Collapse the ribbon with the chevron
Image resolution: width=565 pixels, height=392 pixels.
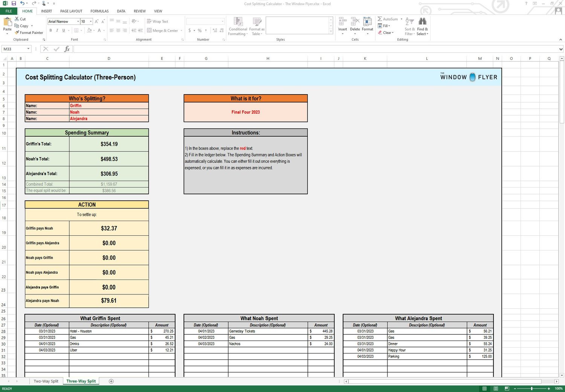tap(560, 40)
